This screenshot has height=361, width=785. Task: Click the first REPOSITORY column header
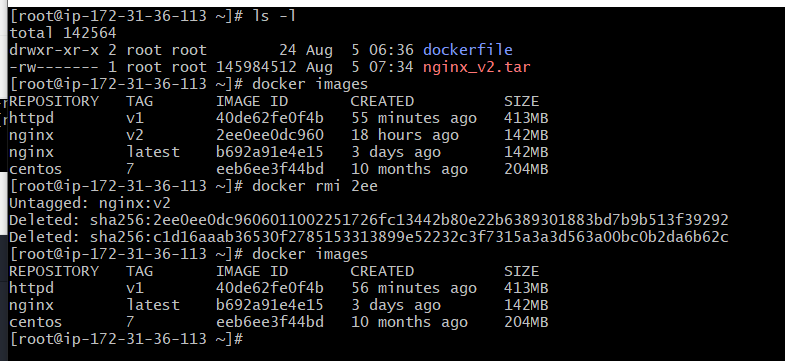[54, 101]
